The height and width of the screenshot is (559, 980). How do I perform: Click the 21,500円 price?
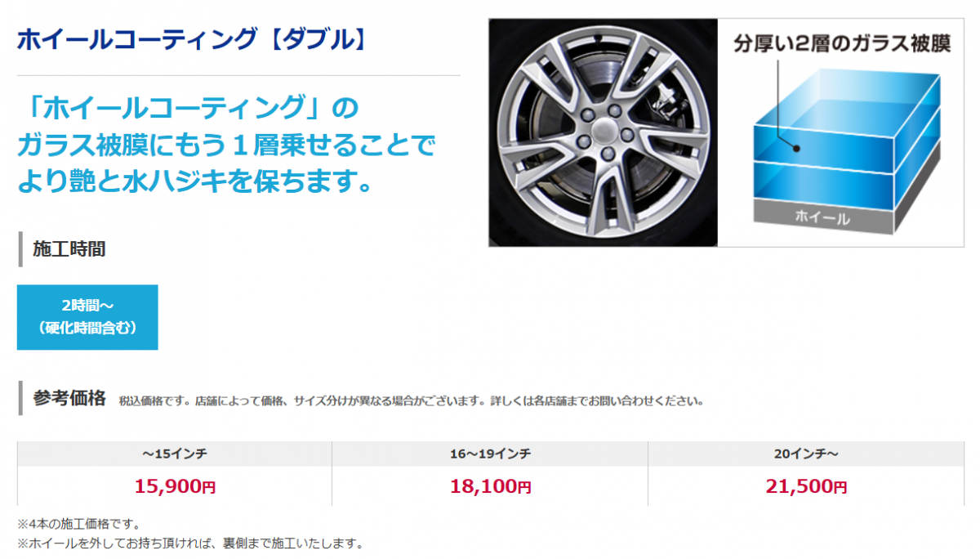(806, 486)
